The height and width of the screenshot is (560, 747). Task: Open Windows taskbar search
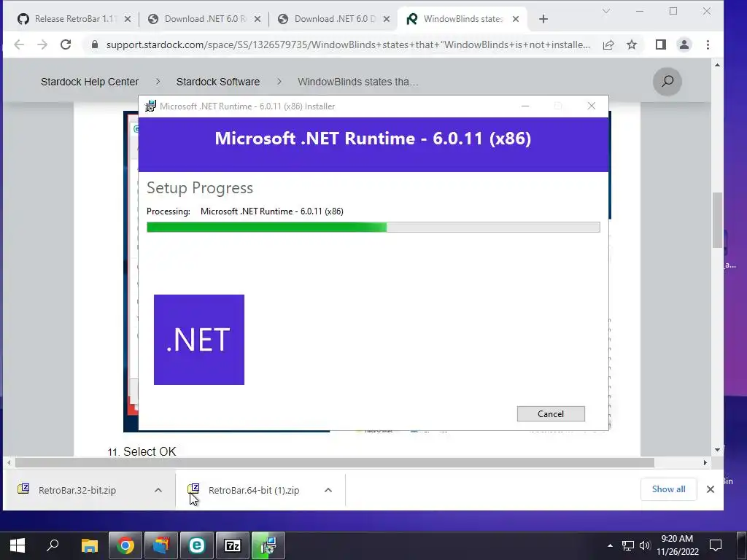click(x=53, y=545)
